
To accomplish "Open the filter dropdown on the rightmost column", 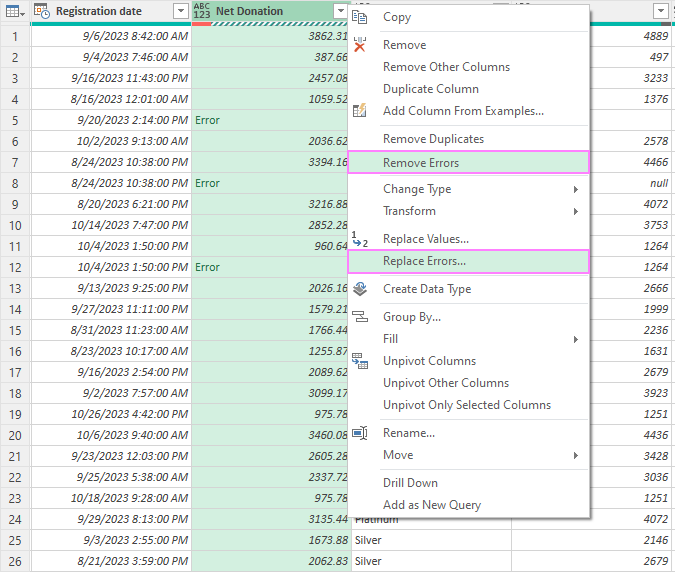I will [x=660, y=11].
